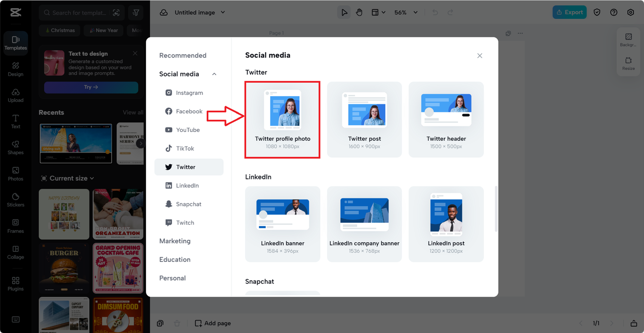Open the page more options ellipsis
Screen dimensions: 644x333
pyautogui.click(x=520, y=33)
